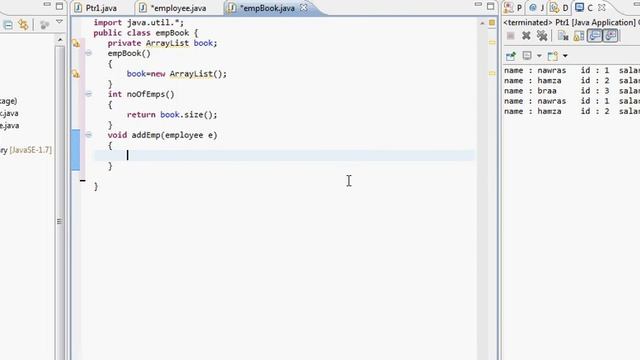
Task: Minimize the editor area
Action: click(x=478, y=5)
